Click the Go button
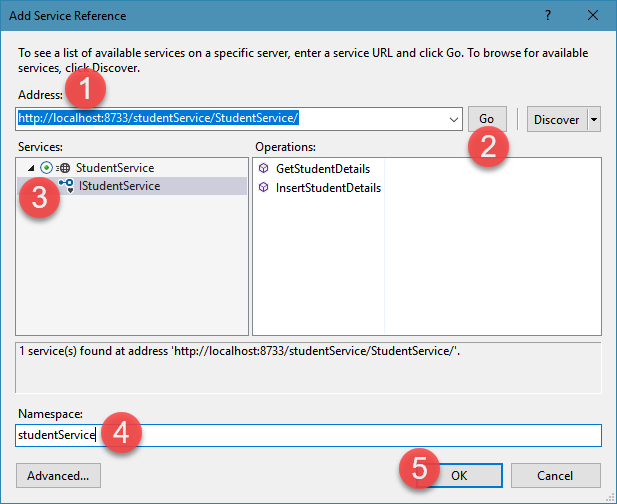Viewport: 617px width, 504px height. pos(487,119)
